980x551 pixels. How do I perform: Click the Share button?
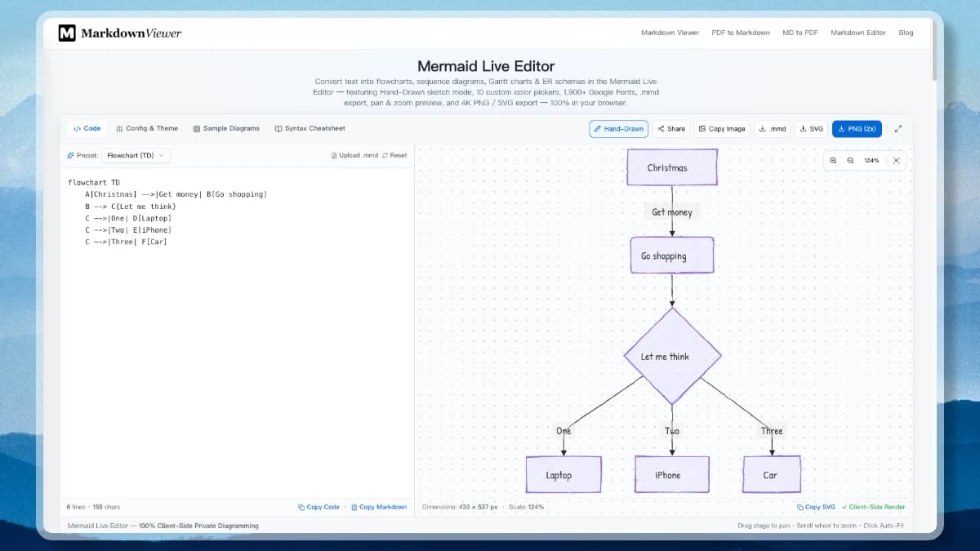671,129
